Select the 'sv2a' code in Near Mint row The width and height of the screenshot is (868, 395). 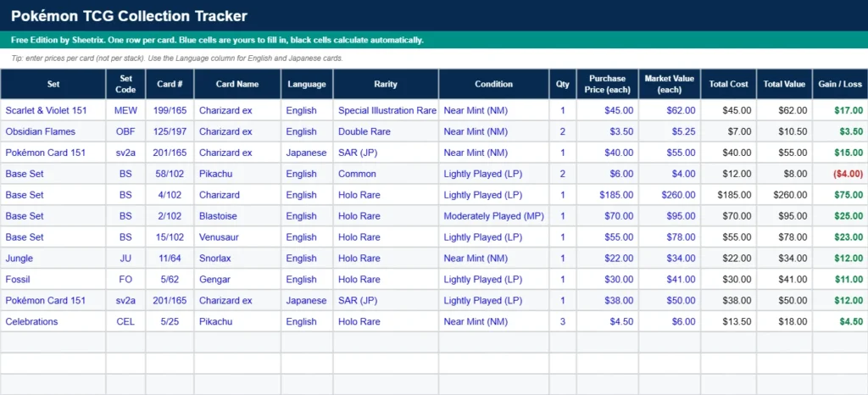click(125, 153)
